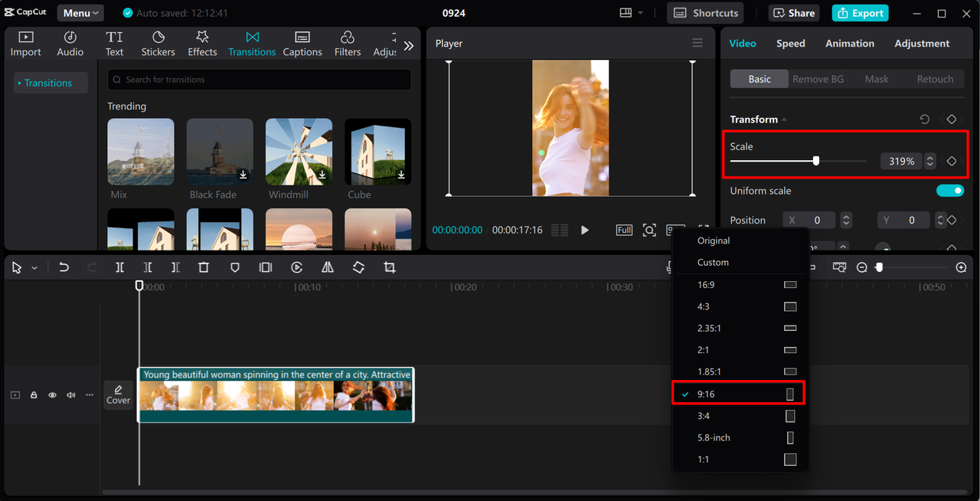This screenshot has height=501, width=980.
Task: Open more options for video track
Action: coord(90,395)
